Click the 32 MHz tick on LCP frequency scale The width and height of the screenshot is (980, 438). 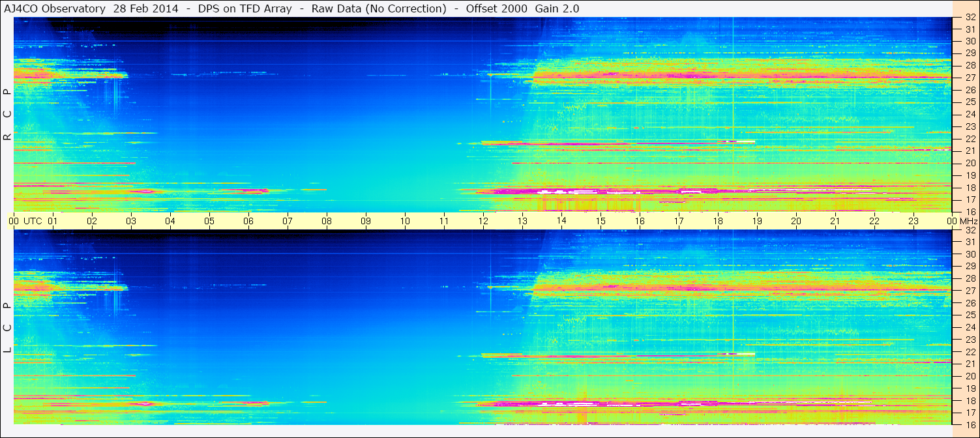tap(970, 230)
